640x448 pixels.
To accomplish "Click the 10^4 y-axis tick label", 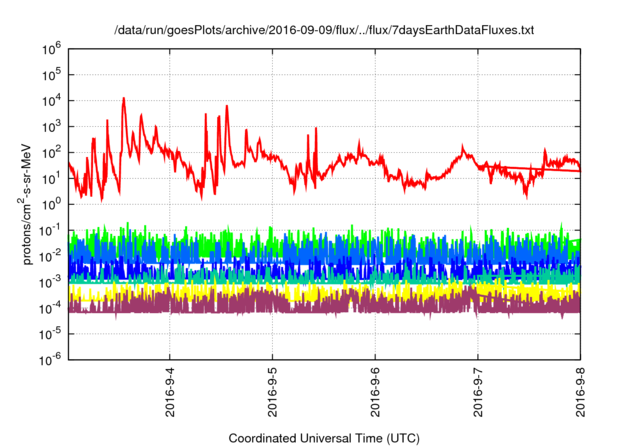I will point(52,100).
